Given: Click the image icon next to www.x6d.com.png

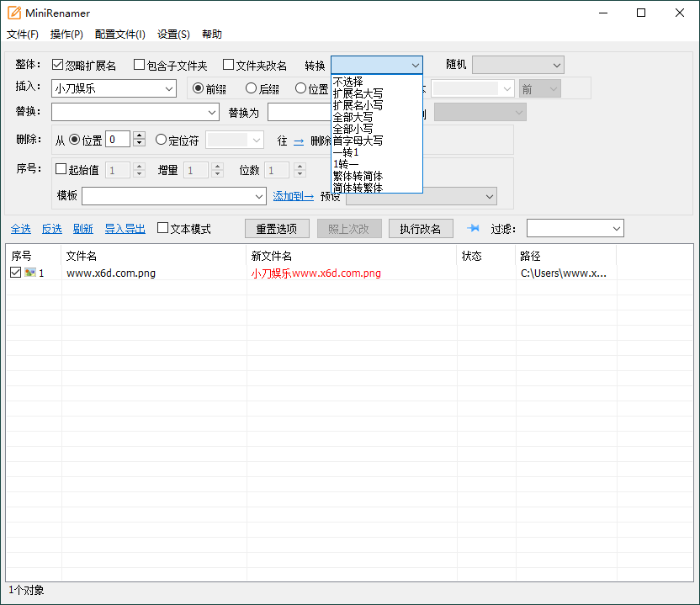Looking at the screenshot, I should click(x=31, y=272).
